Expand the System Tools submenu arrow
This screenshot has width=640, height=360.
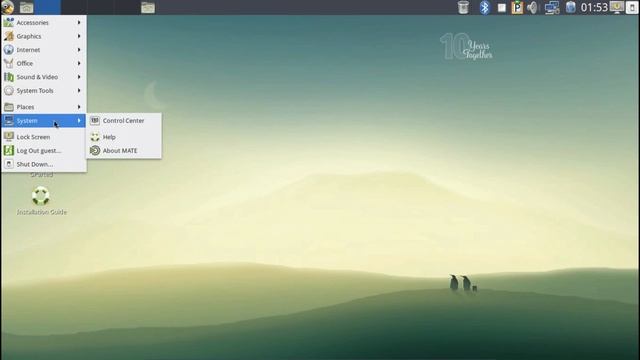[79, 91]
